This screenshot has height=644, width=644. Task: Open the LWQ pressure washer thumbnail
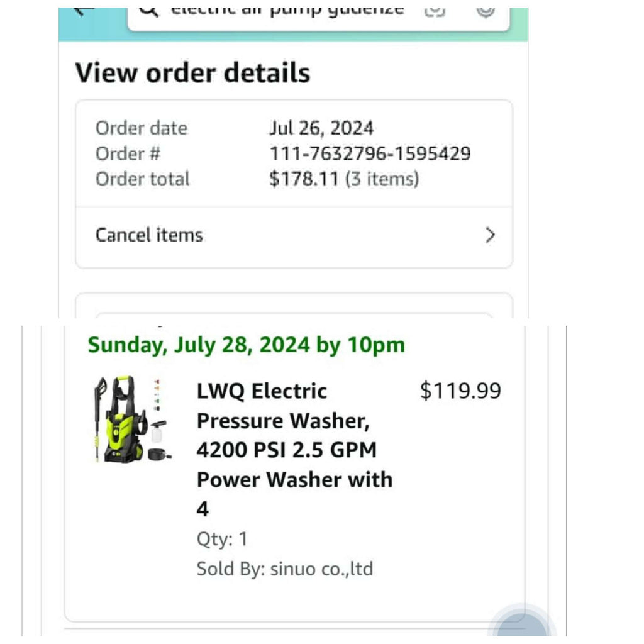(x=131, y=419)
